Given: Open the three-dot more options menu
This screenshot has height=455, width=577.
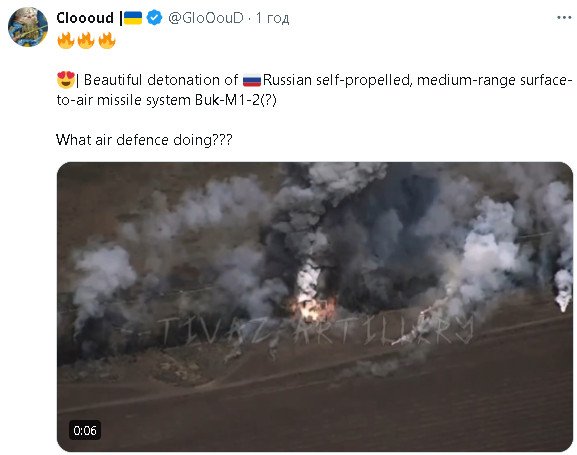Looking at the screenshot, I should click(x=564, y=18).
